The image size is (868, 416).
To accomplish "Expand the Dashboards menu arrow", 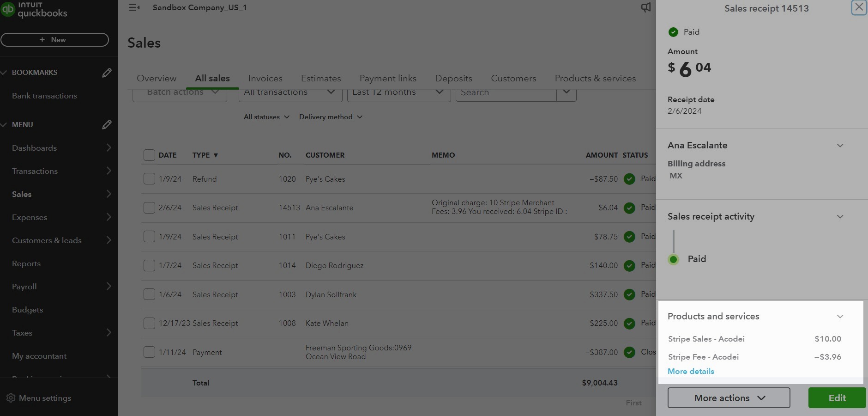I will pos(108,147).
